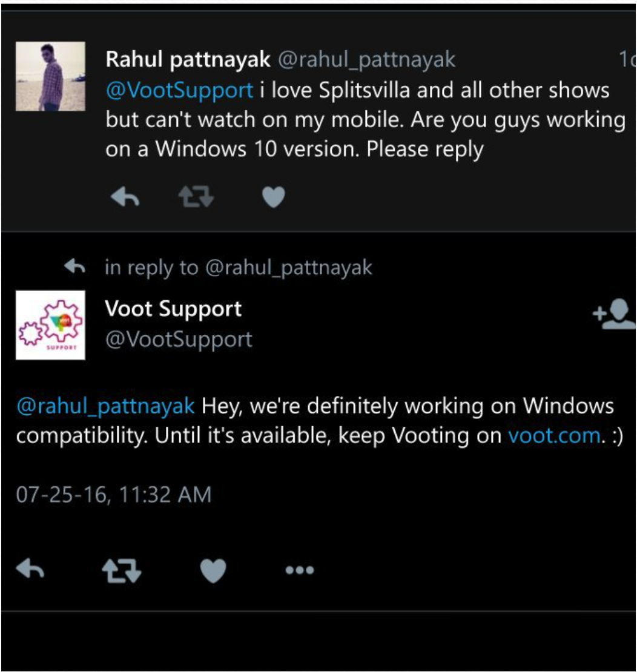Viewport: 637px width, 672px height.
Task: Reply to the Voot Support tweet
Action: coord(30,570)
